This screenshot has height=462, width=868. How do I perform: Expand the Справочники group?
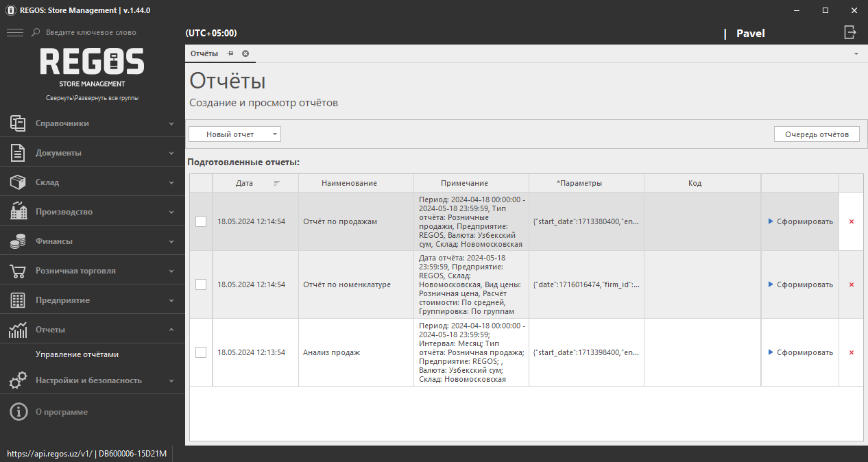coord(92,123)
